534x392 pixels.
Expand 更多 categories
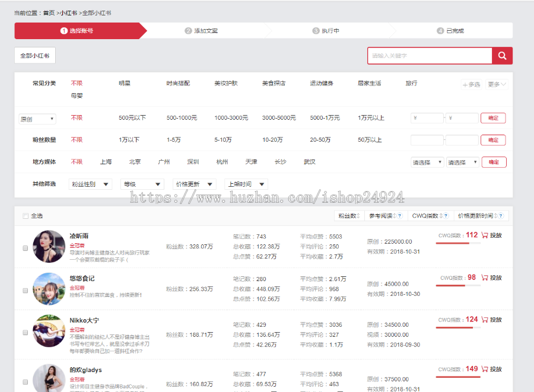(497, 84)
